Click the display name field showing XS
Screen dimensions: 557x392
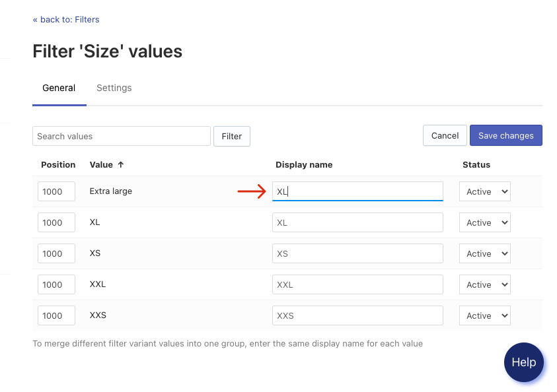click(x=357, y=253)
